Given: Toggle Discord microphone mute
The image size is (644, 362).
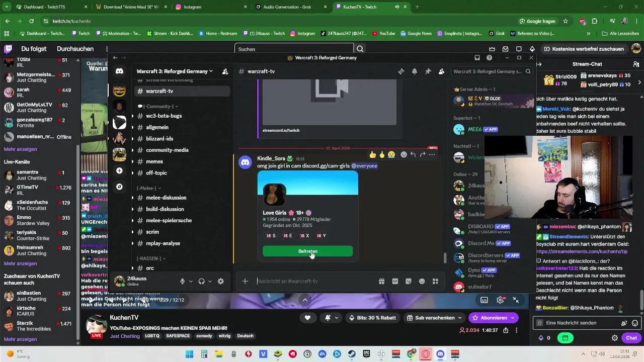Looking at the screenshot, I should pos(183,281).
